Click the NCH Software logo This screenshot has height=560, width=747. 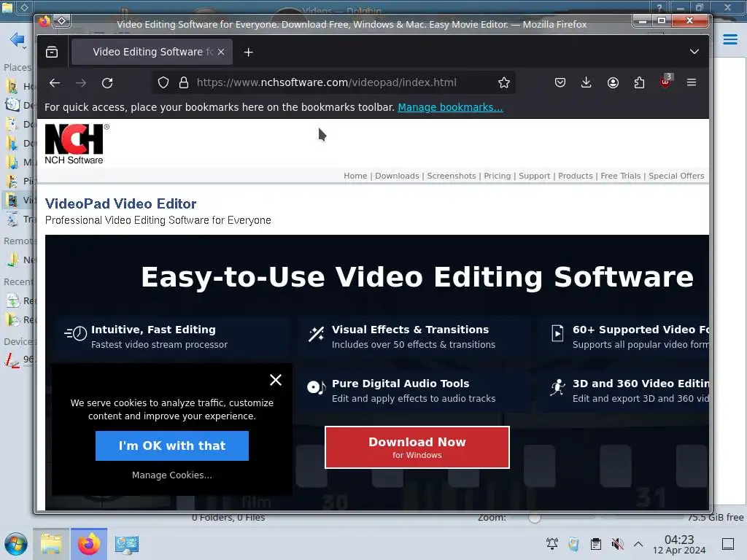tap(77, 144)
